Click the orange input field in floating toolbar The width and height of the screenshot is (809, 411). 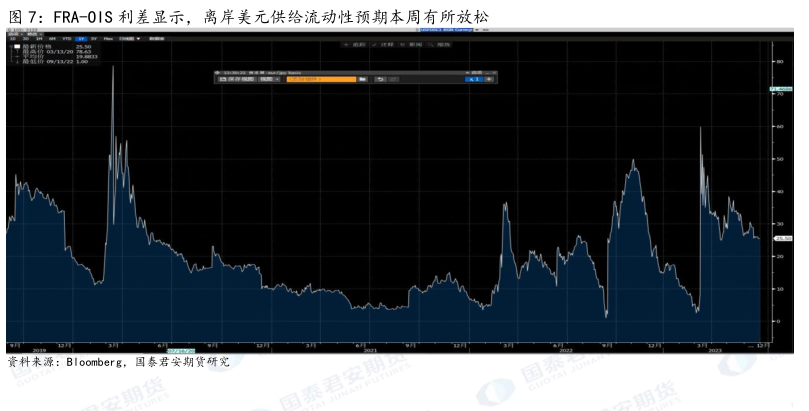pyautogui.click(x=320, y=79)
